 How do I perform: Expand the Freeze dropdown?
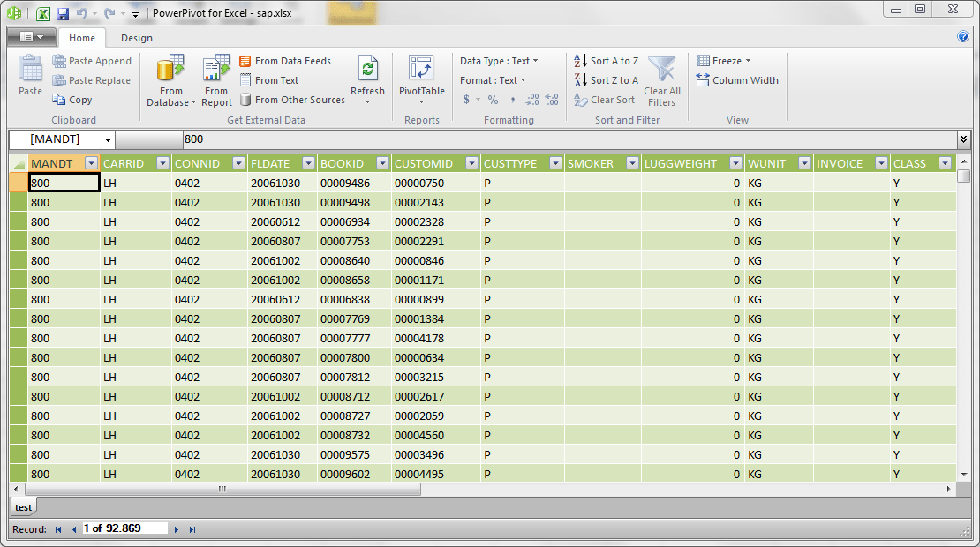[723, 61]
